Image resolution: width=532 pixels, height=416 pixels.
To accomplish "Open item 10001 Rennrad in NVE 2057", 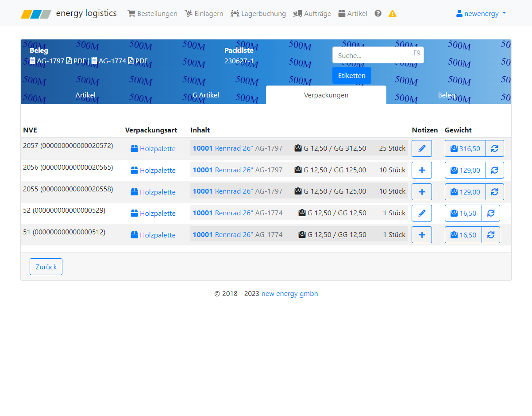I will click(x=223, y=148).
